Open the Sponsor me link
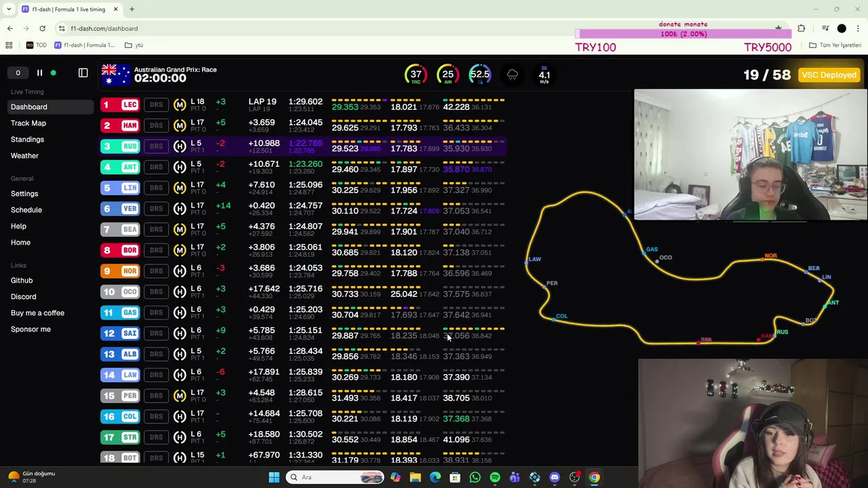The height and width of the screenshot is (488, 868). pos(31,329)
